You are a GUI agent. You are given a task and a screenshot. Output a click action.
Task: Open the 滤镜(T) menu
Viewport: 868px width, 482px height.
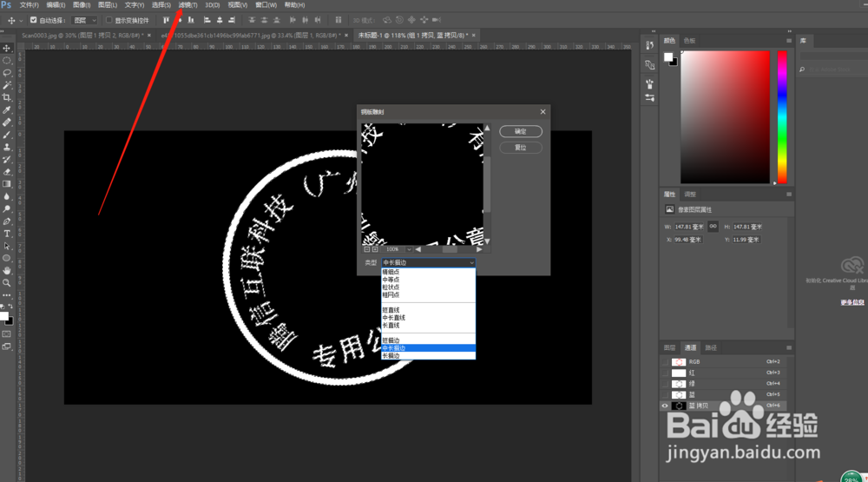point(187,5)
